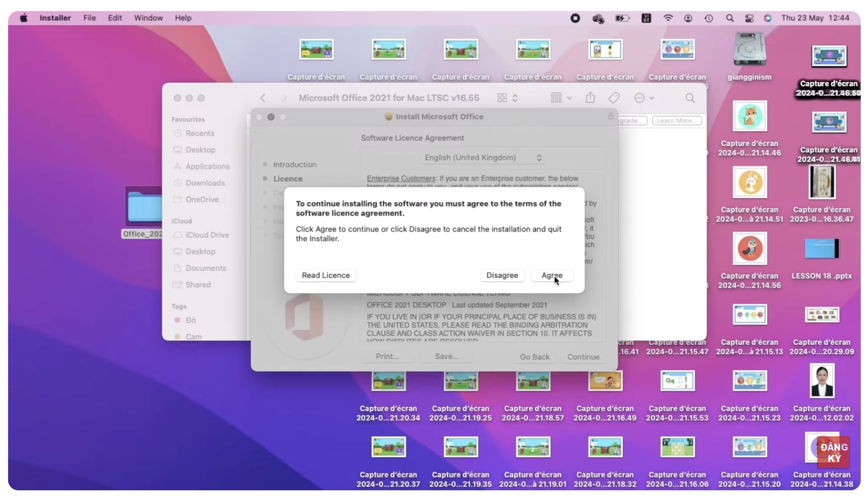Open the Finder view-mode switcher dropdown
Viewport: 868px width, 498px height.
click(507, 98)
